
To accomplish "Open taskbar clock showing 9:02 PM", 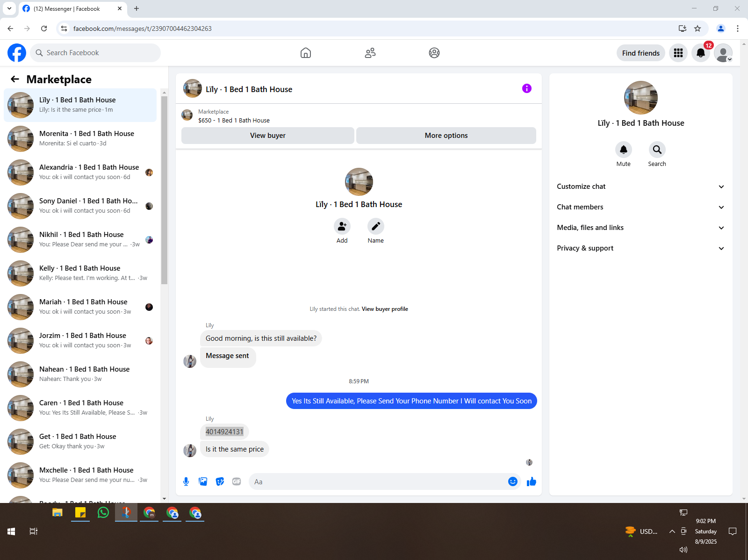I will 705,531.
